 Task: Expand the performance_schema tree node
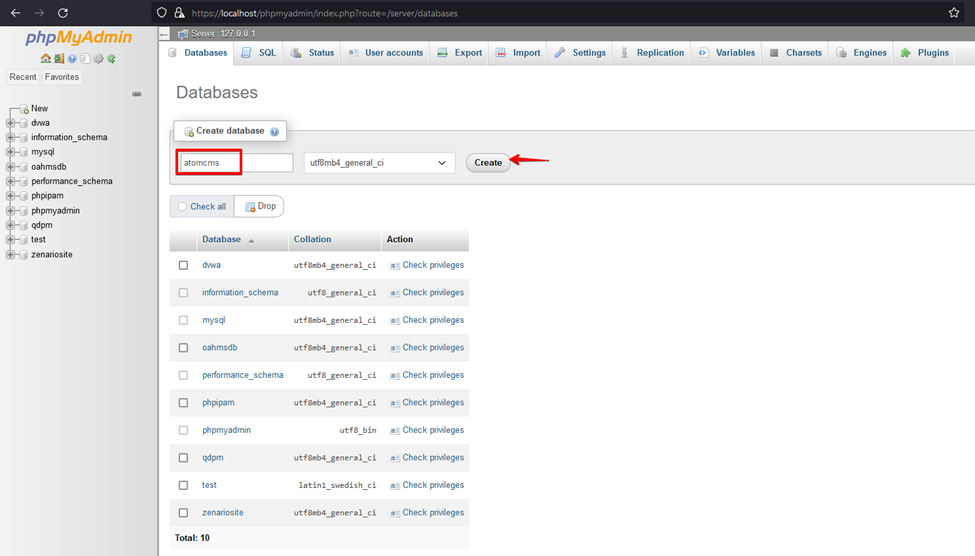coord(11,182)
